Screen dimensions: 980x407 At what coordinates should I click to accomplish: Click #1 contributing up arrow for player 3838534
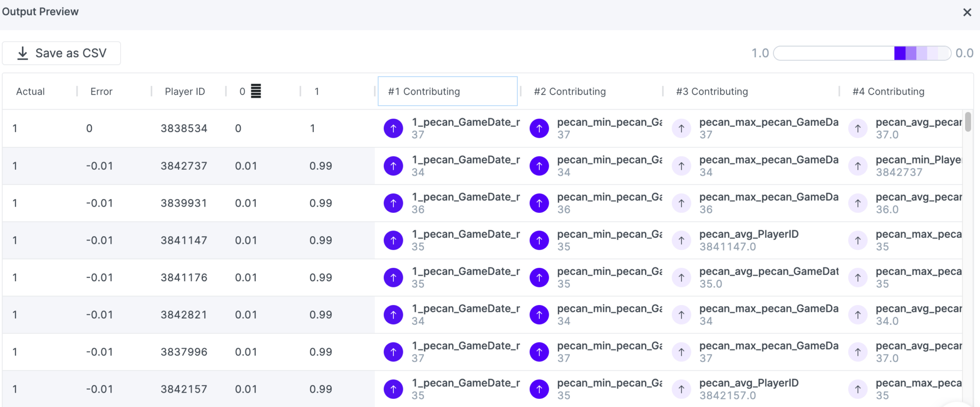(393, 128)
